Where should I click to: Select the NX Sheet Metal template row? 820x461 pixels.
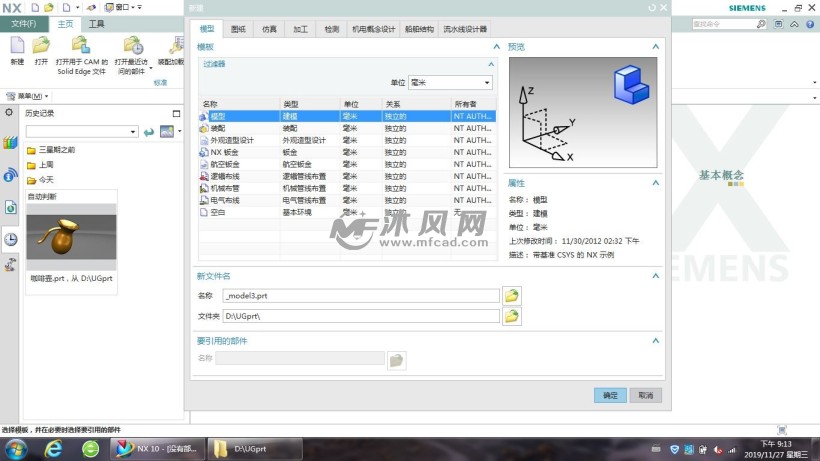point(347,152)
